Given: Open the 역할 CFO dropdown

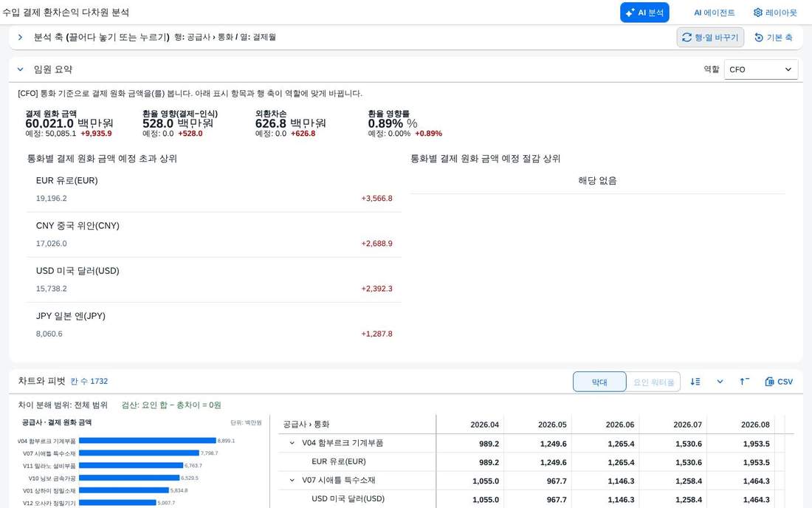Looking at the screenshot, I should tap(761, 69).
